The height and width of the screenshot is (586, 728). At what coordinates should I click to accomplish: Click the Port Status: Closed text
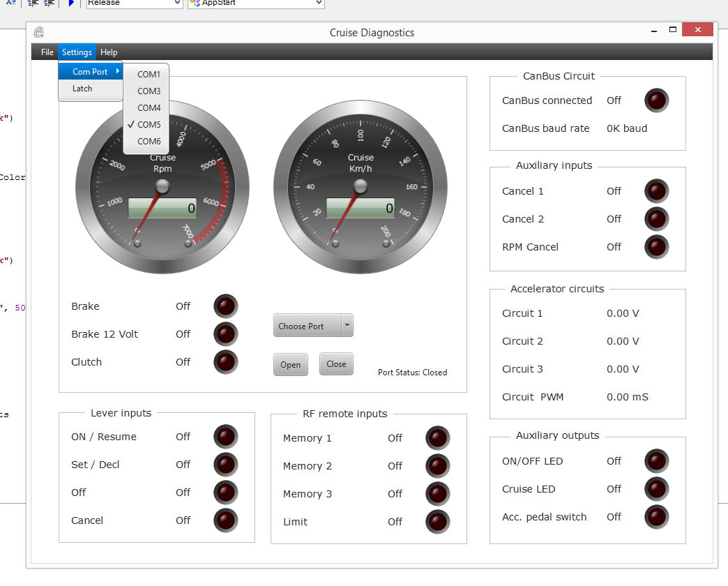412,373
